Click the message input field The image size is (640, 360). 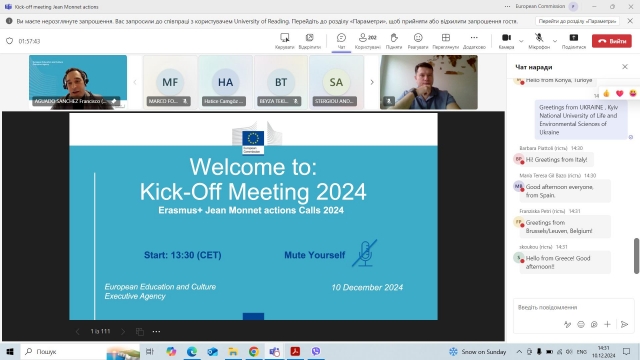click(573, 307)
